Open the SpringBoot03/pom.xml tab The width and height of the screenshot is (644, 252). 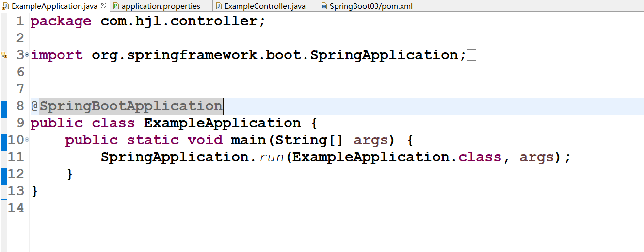pos(371,6)
